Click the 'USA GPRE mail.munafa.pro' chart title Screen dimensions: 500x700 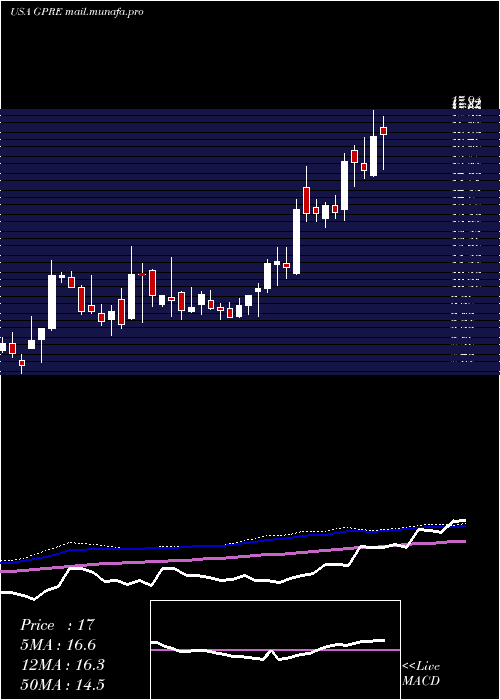(77, 12)
